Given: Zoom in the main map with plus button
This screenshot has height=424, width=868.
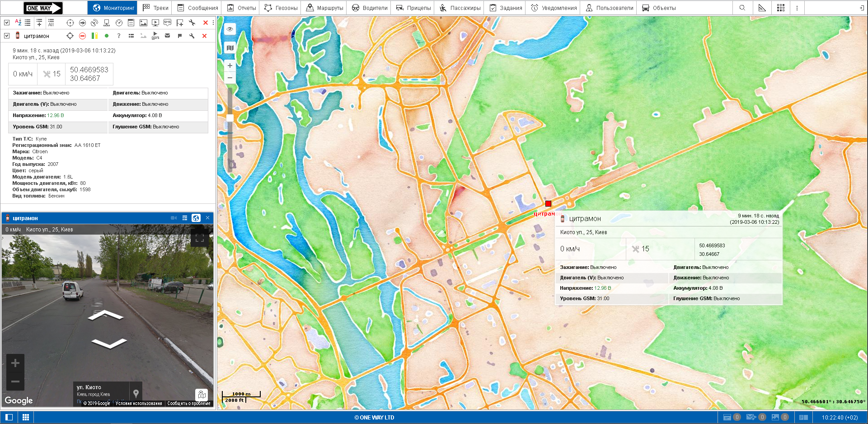Looking at the screenshot, I should (x=230, y=66).
